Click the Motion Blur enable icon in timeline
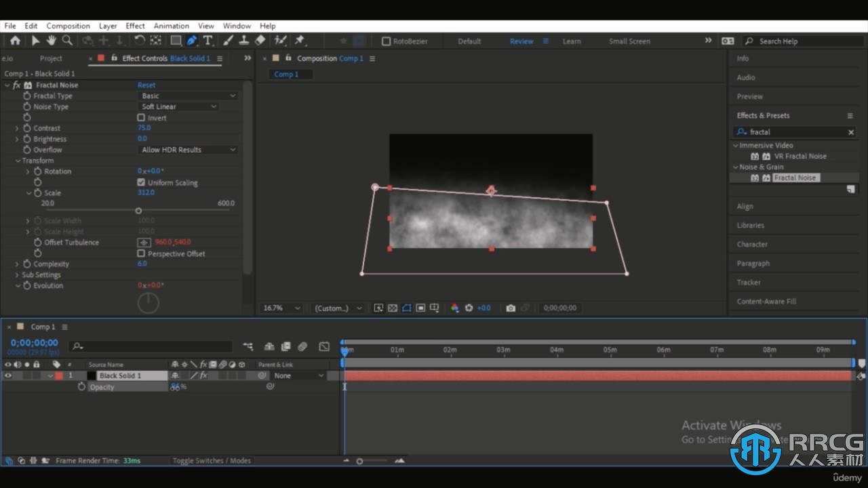The width and height of the screenshot is (868, 488). 302,346
